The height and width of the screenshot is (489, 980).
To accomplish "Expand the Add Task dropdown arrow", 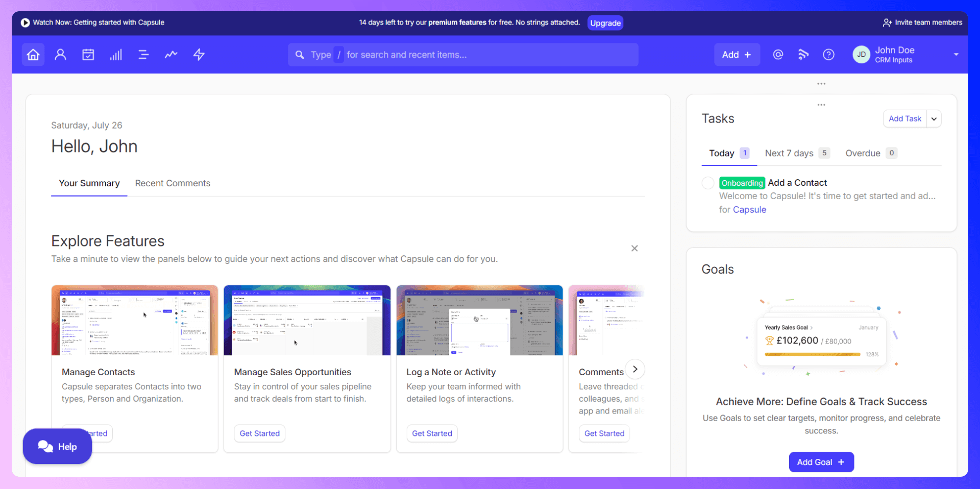I will [934, 119].
